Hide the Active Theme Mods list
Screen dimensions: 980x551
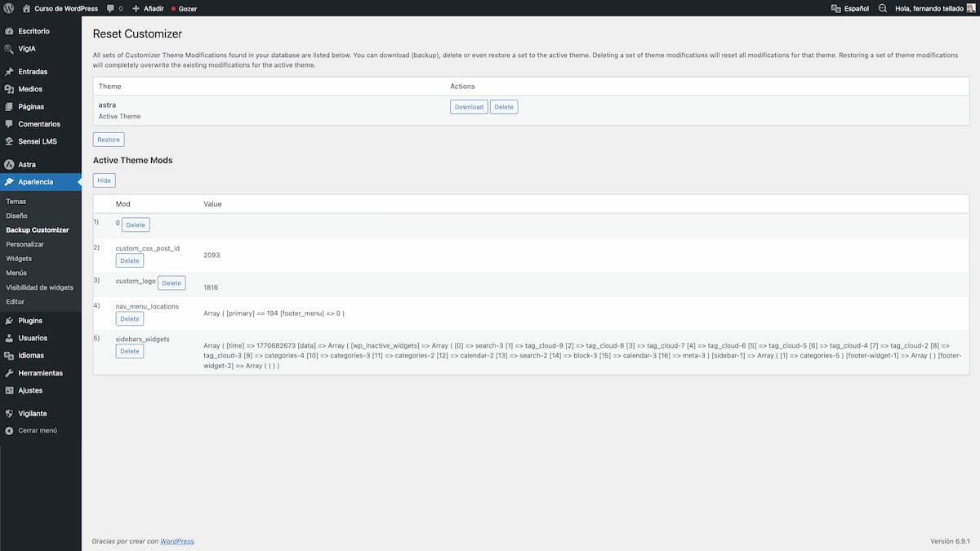pyautogui.click(x=104, y=180)
